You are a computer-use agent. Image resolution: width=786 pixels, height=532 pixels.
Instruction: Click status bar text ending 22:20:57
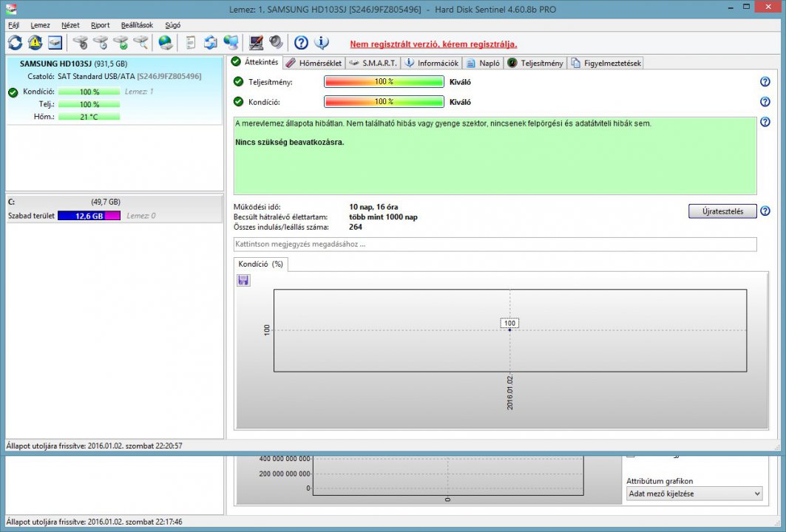coord(94,446)
